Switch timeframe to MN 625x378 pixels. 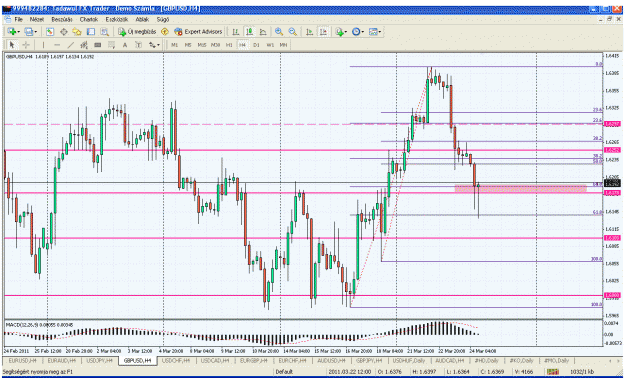(283, 45)
